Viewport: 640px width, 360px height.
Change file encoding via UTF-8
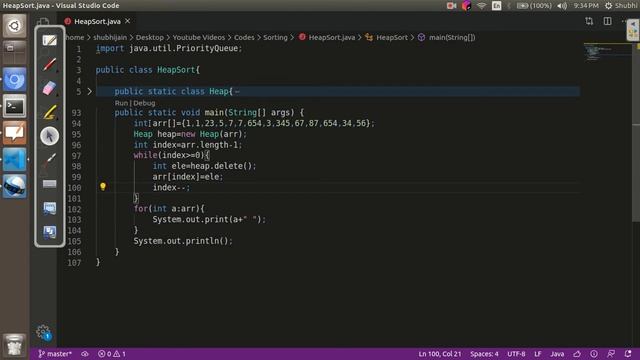516,354
